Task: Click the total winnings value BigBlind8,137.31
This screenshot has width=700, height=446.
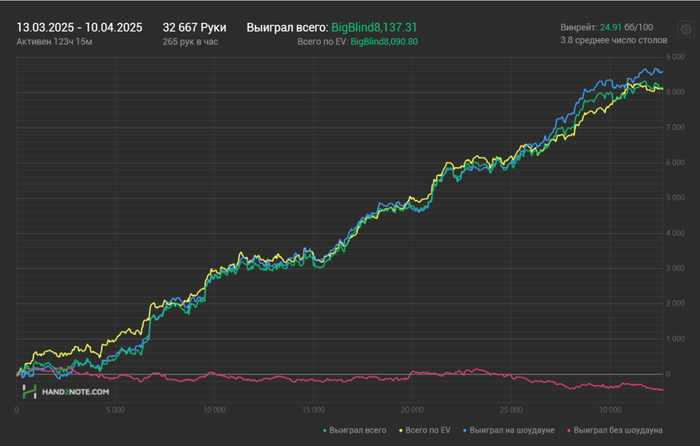Action: click(x=374, y=28)
